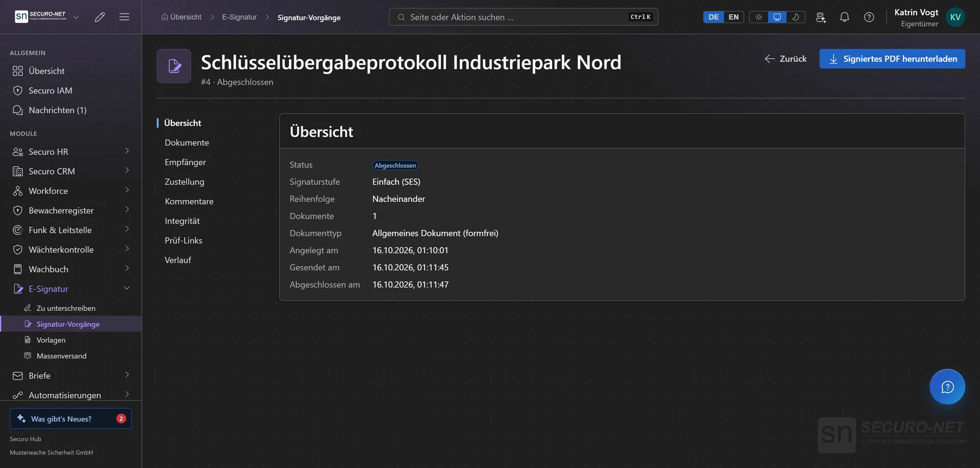980x468 pixels.
Task: Open the help question mark icon
Action: [x=869, y=17]
